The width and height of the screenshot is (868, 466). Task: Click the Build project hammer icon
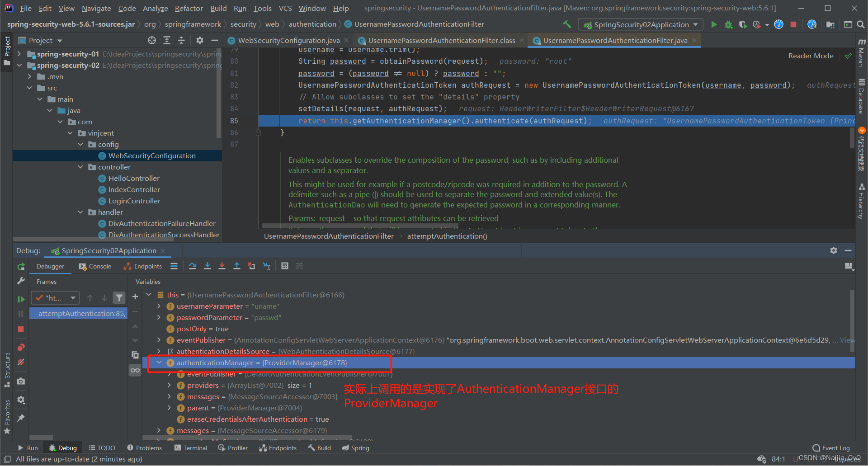click(x=567, y=24)
